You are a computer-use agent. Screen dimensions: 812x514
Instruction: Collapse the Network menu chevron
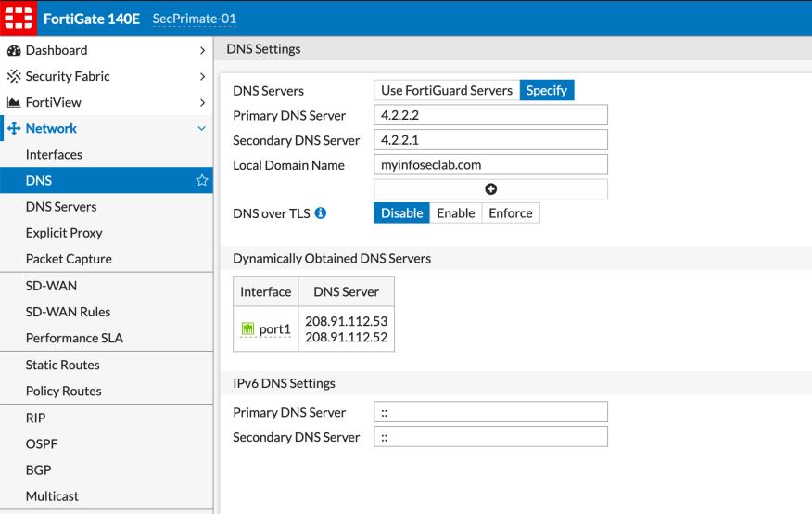click(202, 128)
